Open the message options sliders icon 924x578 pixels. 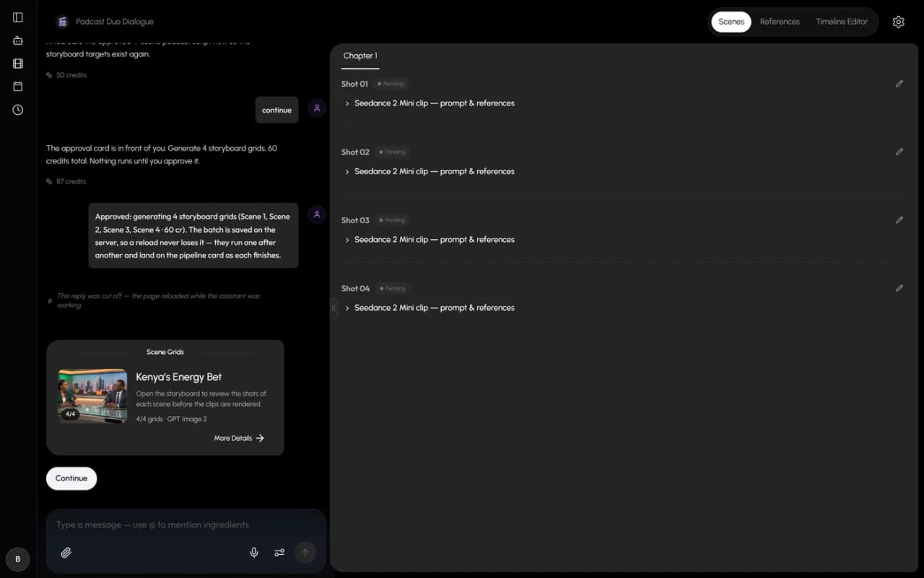[279, 553]
